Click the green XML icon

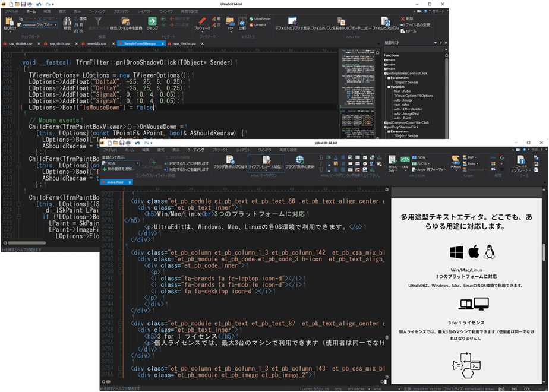coord(405,159)
